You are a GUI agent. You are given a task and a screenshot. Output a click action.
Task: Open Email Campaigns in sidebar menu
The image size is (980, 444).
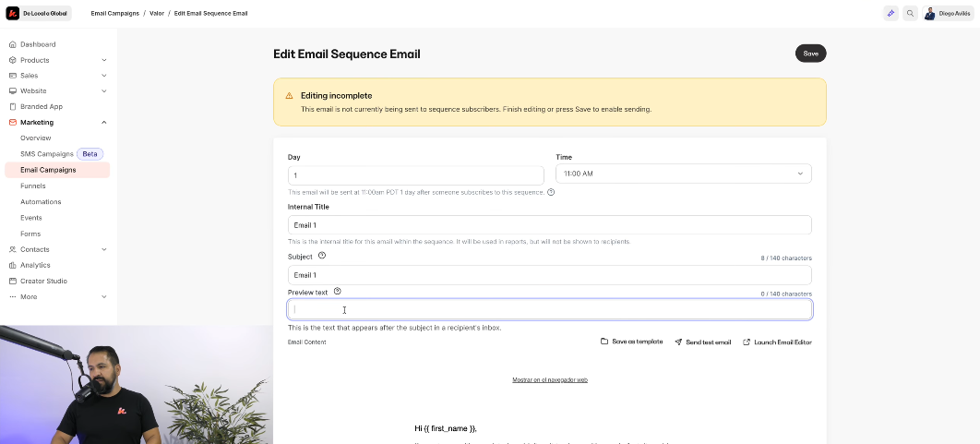pyautogui.click(x=48, y=170)
